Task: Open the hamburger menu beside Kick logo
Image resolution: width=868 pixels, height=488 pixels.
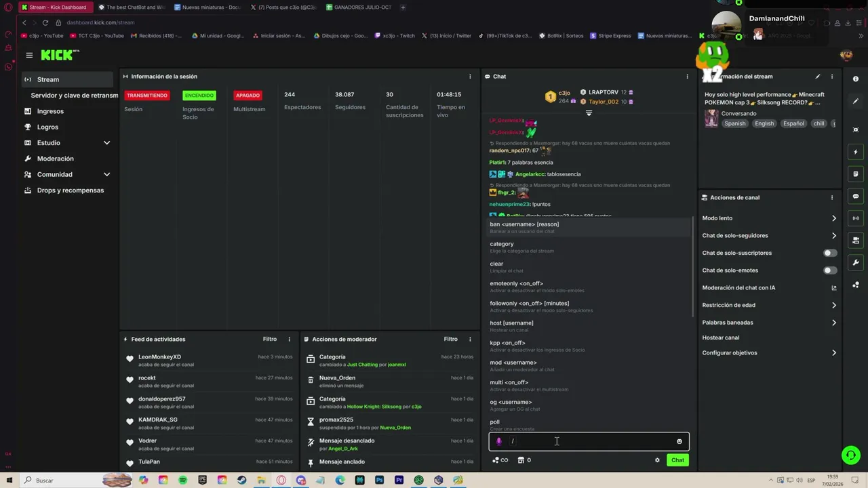Action: click(x=29, y=56)
